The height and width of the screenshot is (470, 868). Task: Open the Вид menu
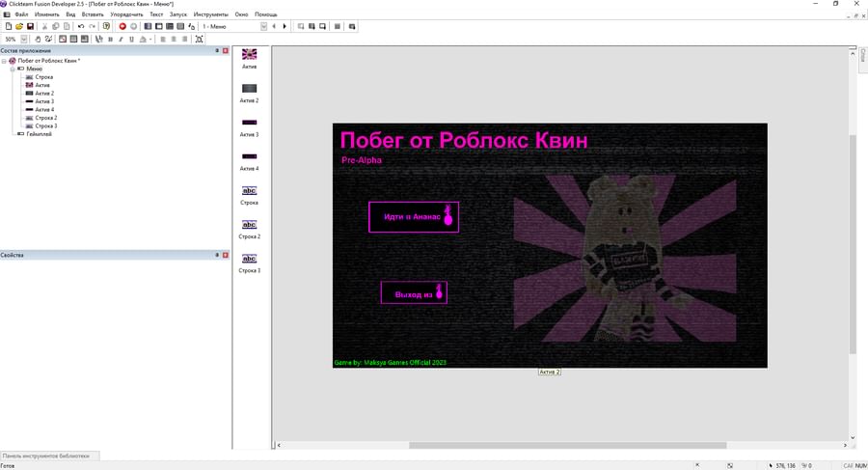coord(70,14)
